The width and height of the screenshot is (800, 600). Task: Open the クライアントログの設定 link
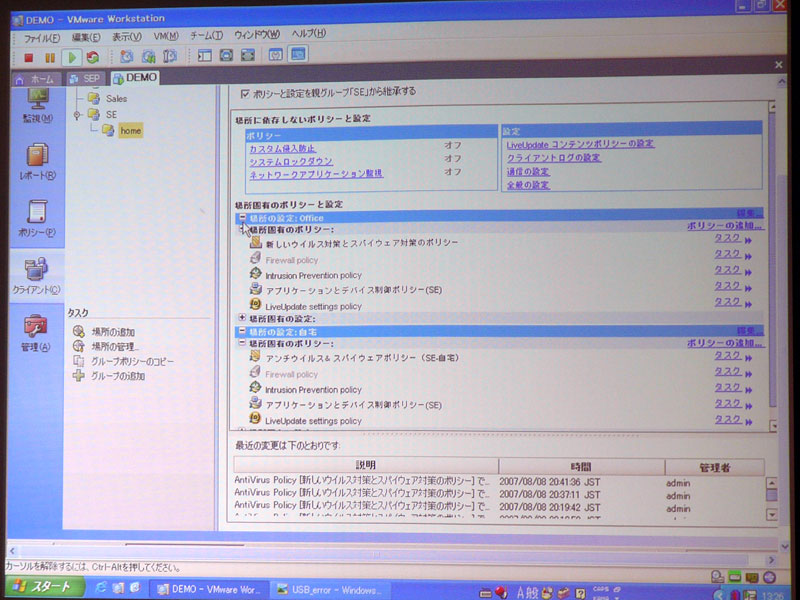pos(554,158)
